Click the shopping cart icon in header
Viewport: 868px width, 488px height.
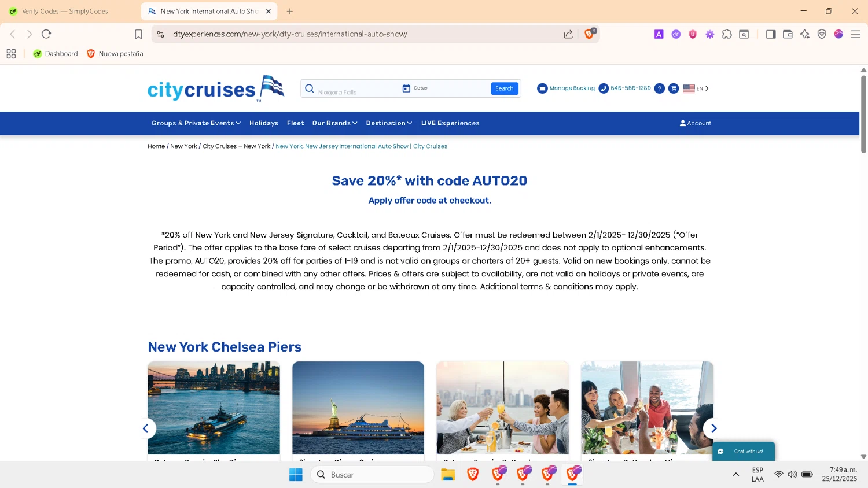(674, 88)
